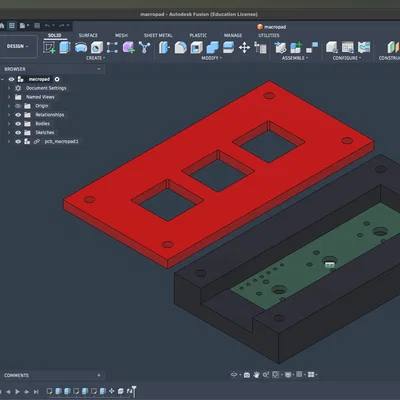Select the Align tool
400x400 pixels.
click(260, 47)
